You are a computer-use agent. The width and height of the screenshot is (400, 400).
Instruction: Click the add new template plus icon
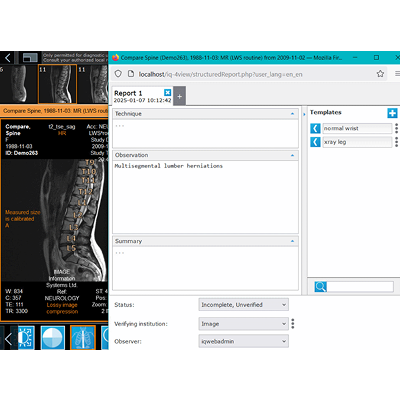pyautogui.click(x=392, y=113)
